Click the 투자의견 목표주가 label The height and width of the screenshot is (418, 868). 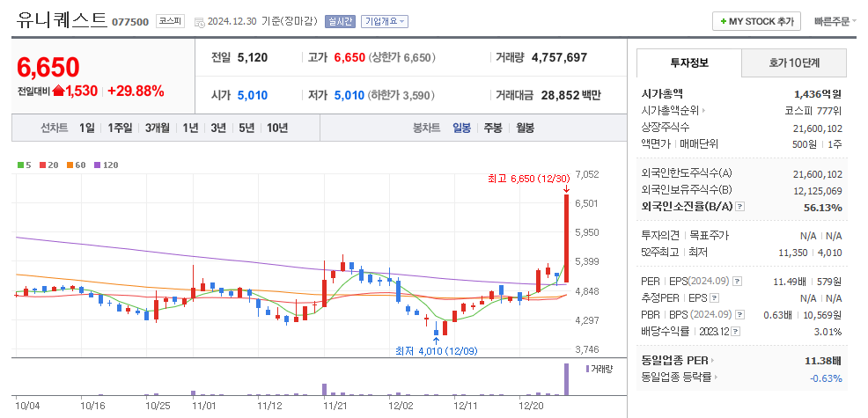[x=685, y=236]
